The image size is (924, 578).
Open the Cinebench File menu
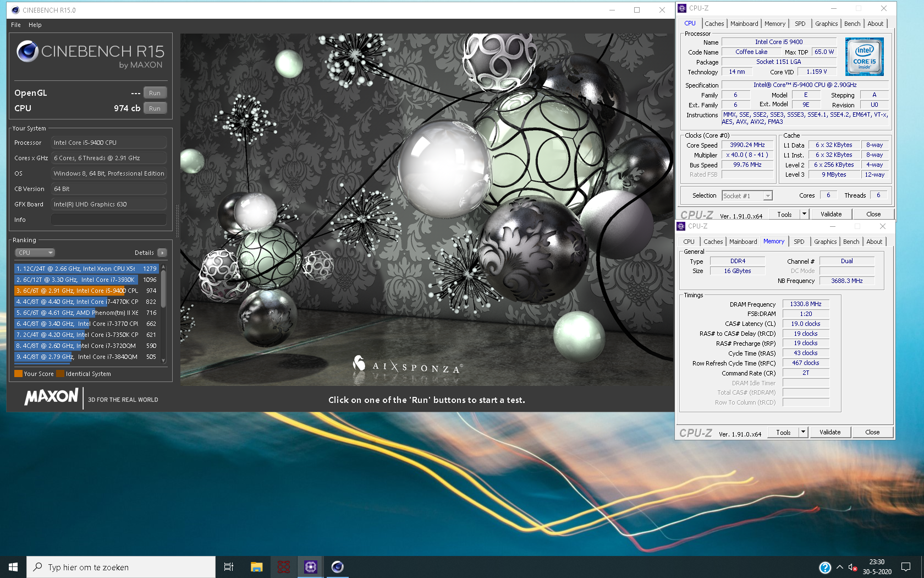pos(16,25)
